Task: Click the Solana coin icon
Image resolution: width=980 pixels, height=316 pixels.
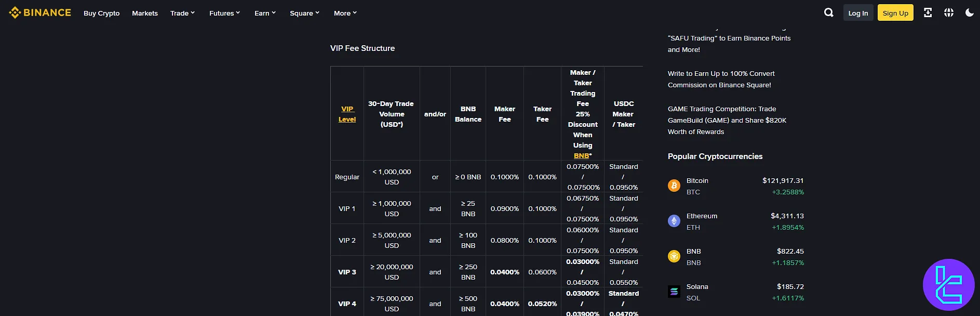Action: tap(674, 292)
